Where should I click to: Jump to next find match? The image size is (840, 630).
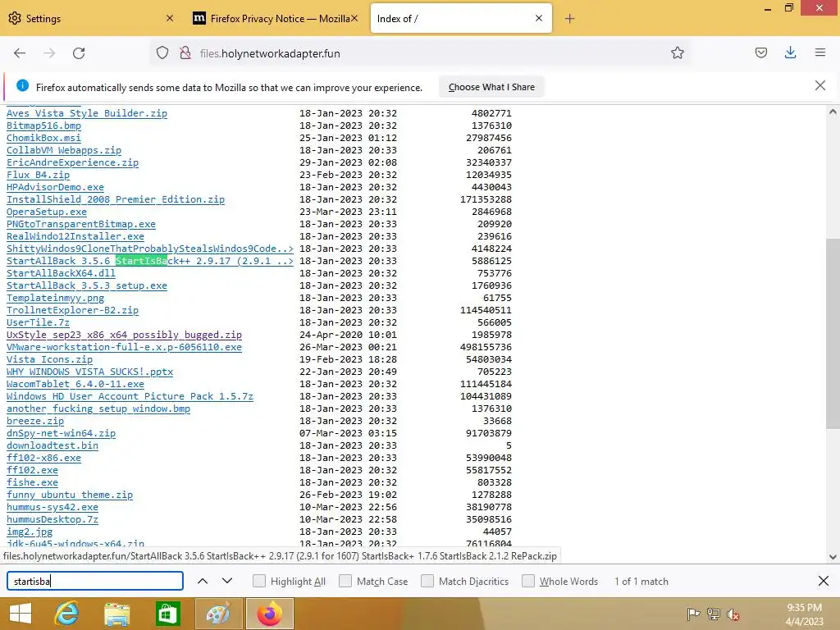[227, 582]
